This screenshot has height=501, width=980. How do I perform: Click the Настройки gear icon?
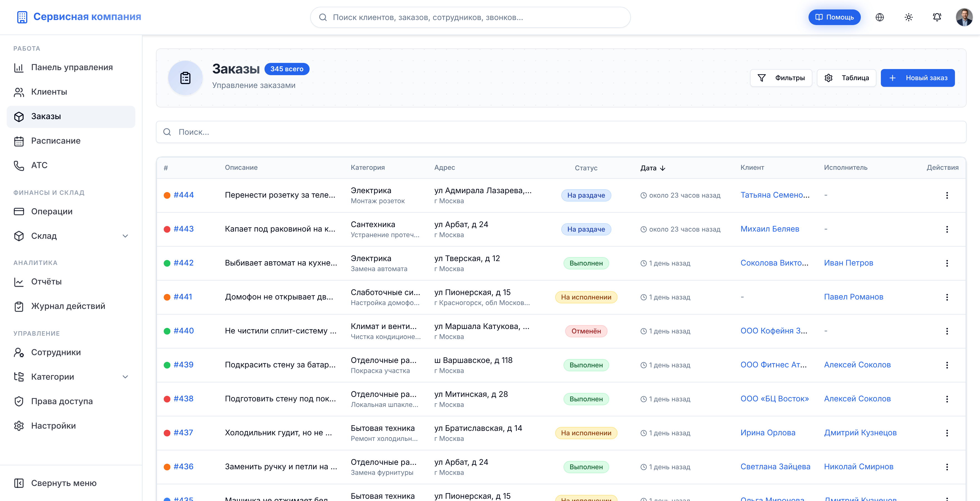19,426
